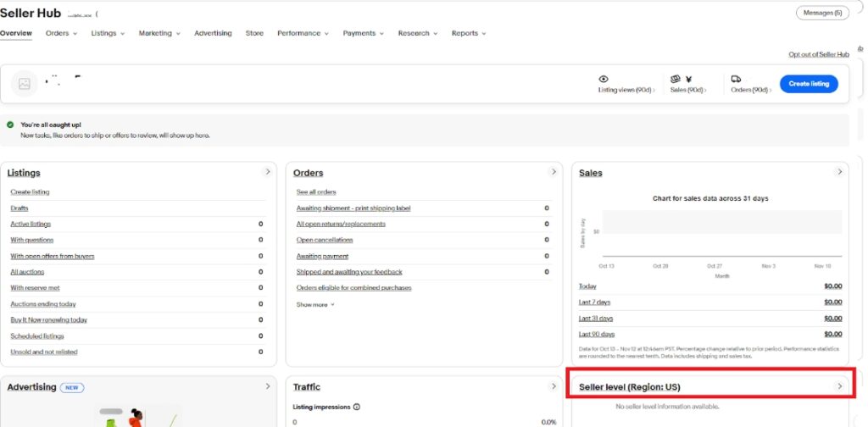The width and height of the screenshot is (868, 427).
Task: Click the Listing impressions info icon
Action: (x=357, y=407)
